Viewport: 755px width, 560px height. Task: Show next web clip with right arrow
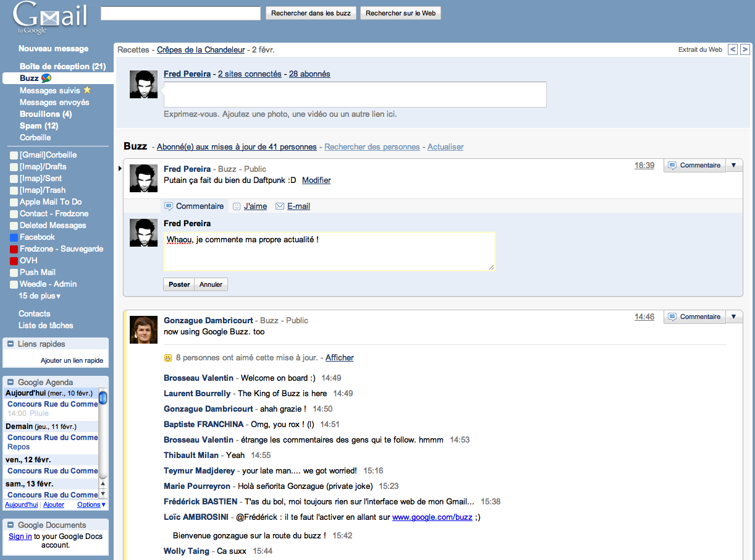coord(745,49)
